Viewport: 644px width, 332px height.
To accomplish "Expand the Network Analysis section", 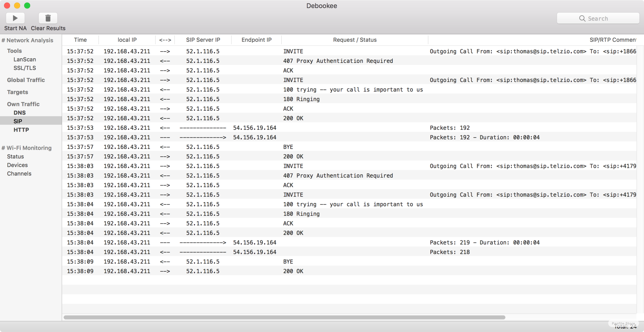I will (28, 40).
